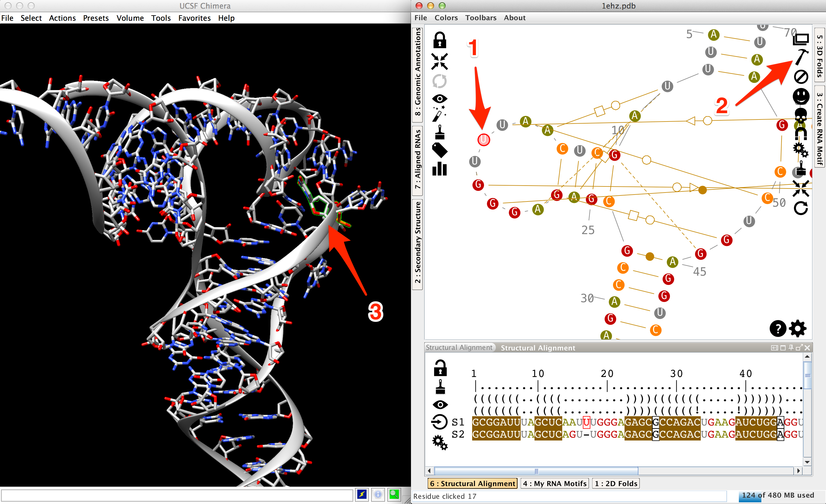Float the Structural Alignment panel via arrow-box icon
826x504 pixels.
799,348
